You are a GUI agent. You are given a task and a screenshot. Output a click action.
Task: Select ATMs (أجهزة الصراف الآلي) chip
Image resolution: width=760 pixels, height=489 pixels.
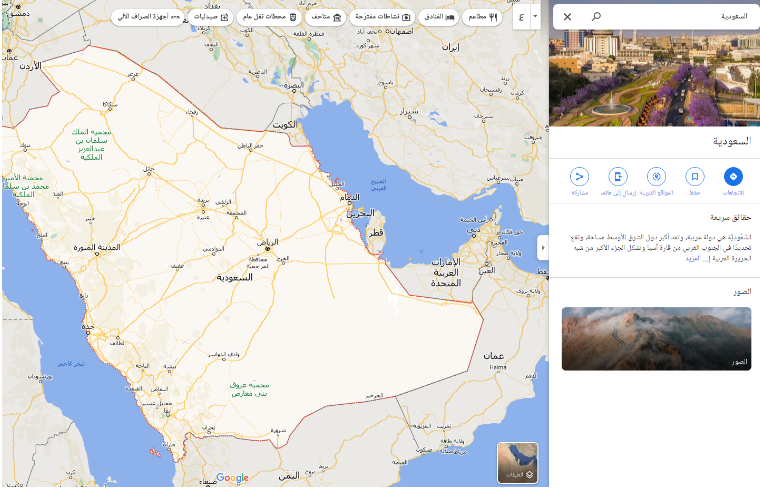pos(148,17)
